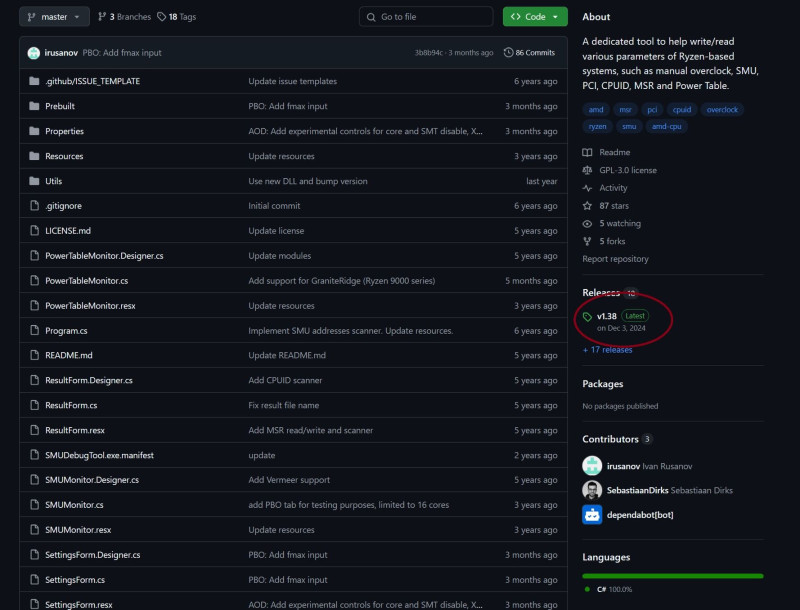
Task: Open the Prebuilt folder
Action: (60, 106)
